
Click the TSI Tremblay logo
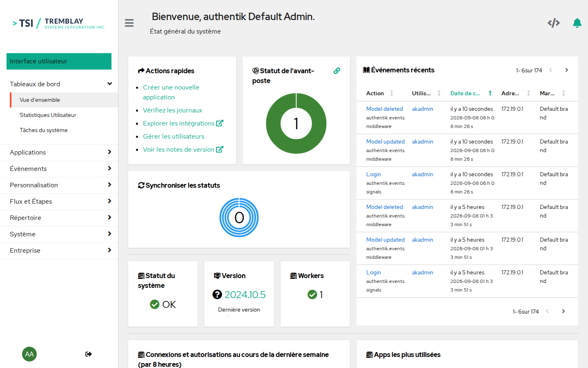pyautogui.click(x=59, y=23)
